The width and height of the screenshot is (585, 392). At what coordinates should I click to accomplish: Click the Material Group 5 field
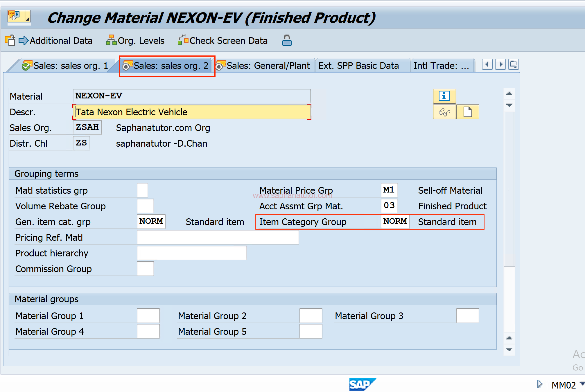(x=311, y=331)
